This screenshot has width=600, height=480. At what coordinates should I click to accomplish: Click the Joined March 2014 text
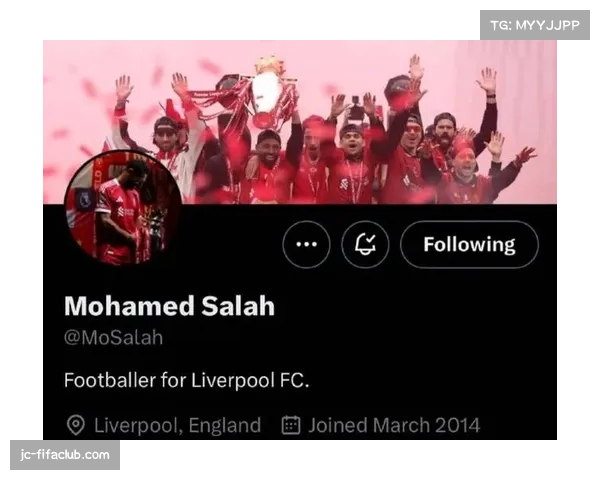(x=394, y=425)
